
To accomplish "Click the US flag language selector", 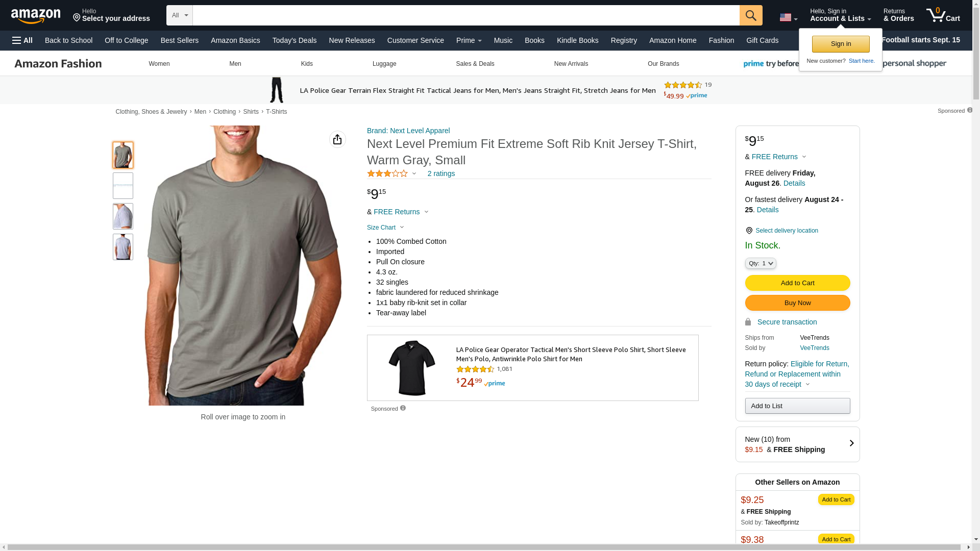I will 788,17.
